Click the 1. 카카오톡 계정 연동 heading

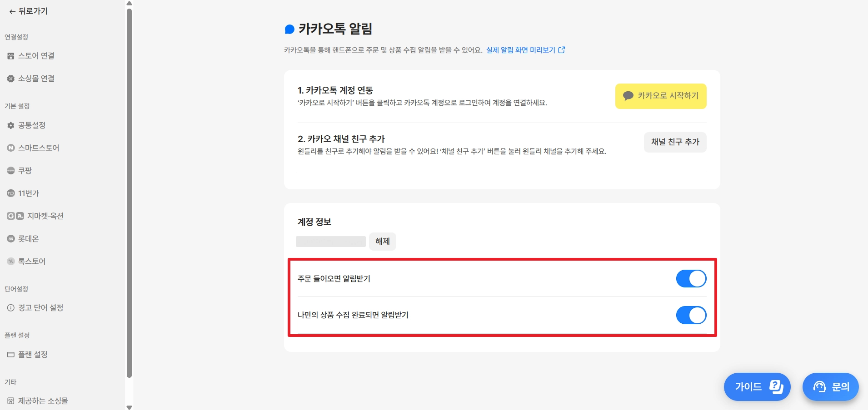(335, 90)
